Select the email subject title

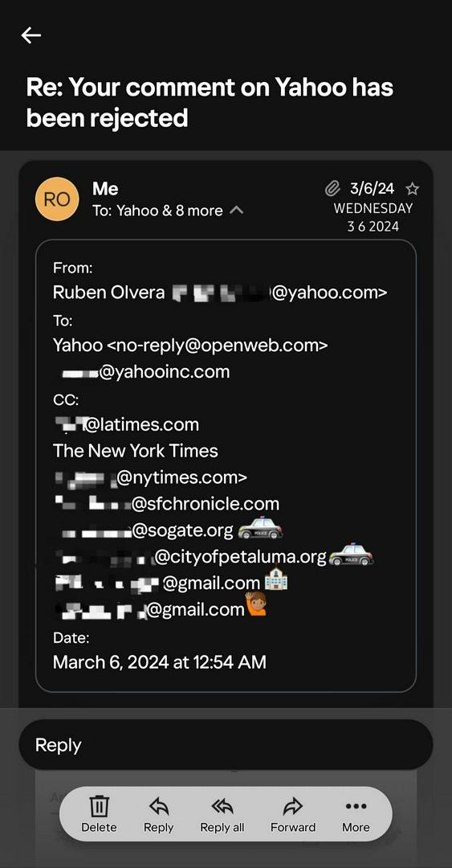210,102
